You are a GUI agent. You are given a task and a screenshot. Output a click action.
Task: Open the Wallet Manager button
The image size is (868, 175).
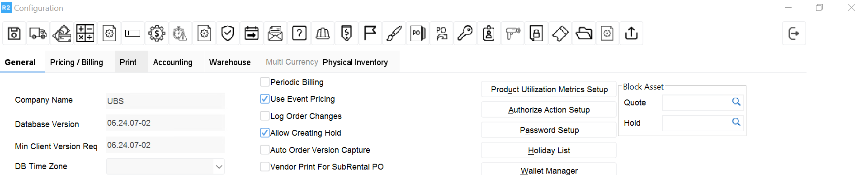pyautogui.click(x=549, y=170)
